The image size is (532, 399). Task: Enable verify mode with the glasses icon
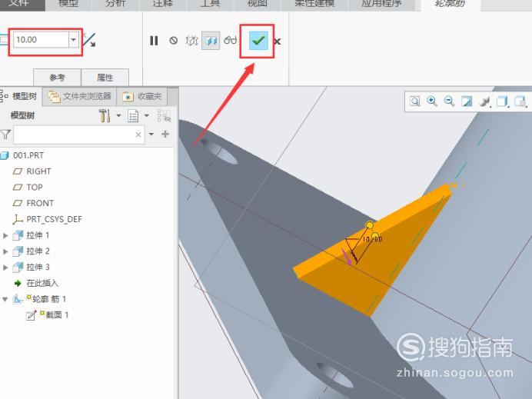231,41
